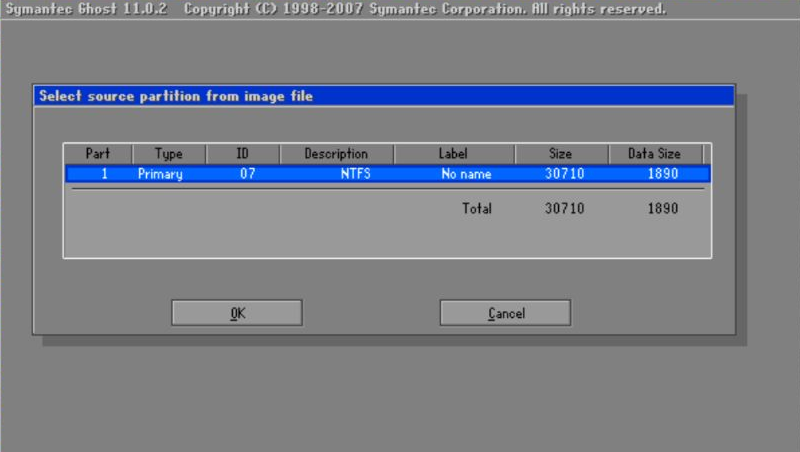Image resolution: width=800 pixels, height=452 pixels.
Task: Select the Description column header
Action: (337, 154)
